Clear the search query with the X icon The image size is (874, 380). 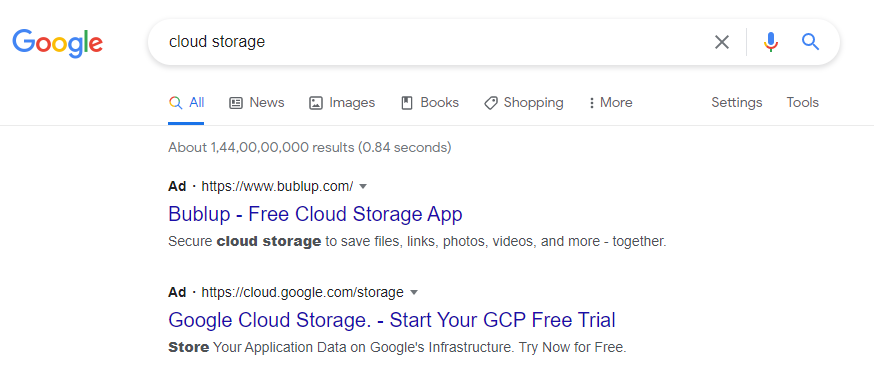722,42
